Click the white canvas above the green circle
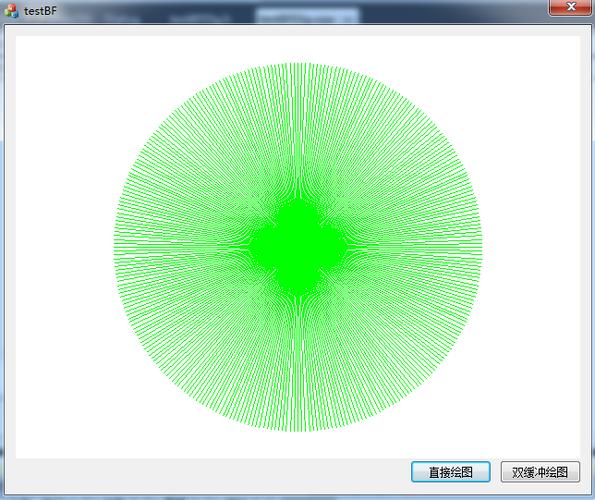 (298, 49)
